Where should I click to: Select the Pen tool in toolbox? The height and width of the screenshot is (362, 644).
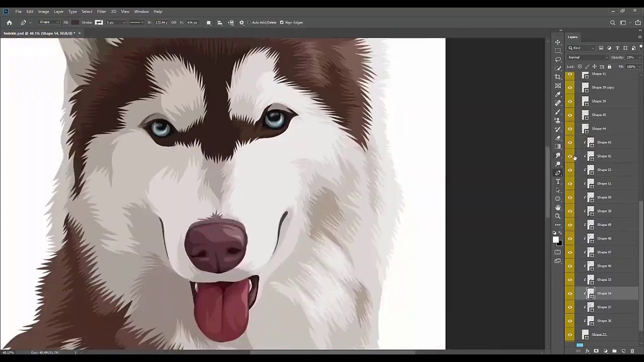[x=558, y=173]
